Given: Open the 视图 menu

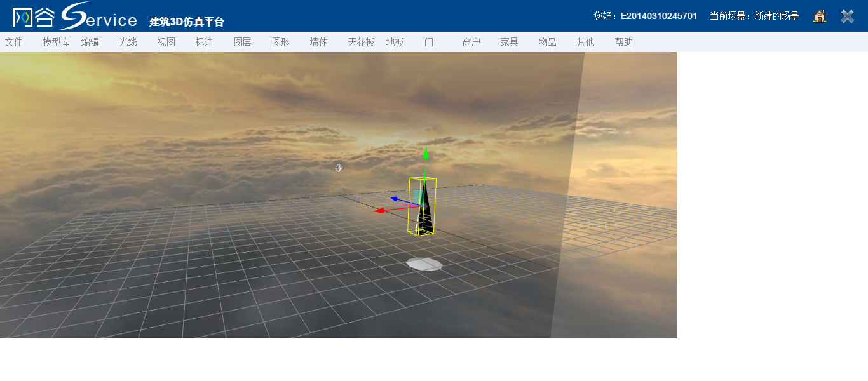Looking at the screenshot, I should click(x=166, y=42).
